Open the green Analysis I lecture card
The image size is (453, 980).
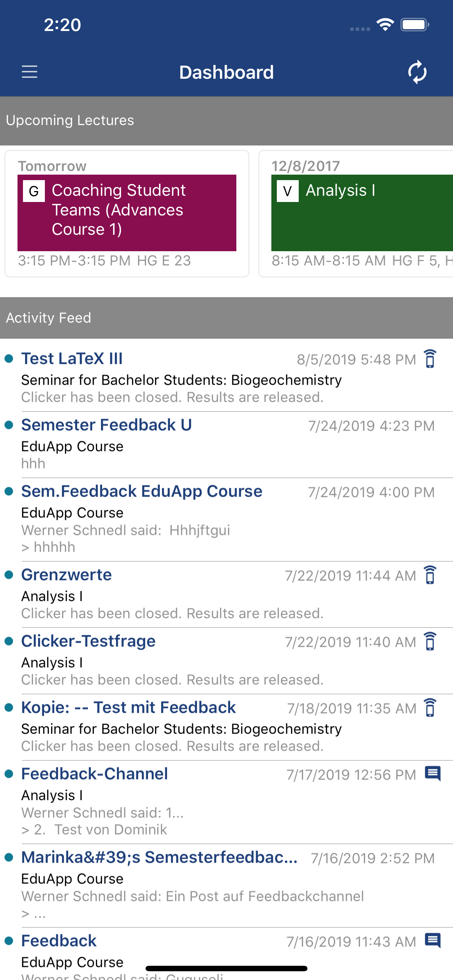[362, 213]
